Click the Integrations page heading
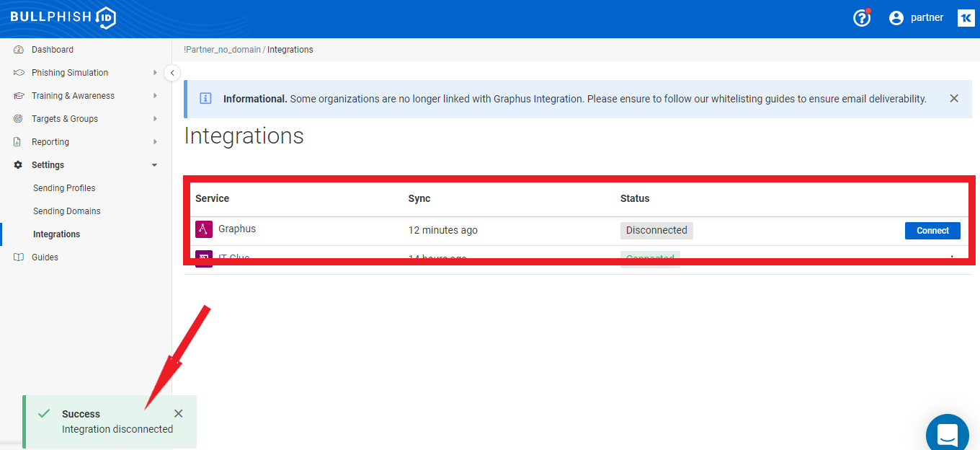Screen dimensions: 980x450 [244, 136]
